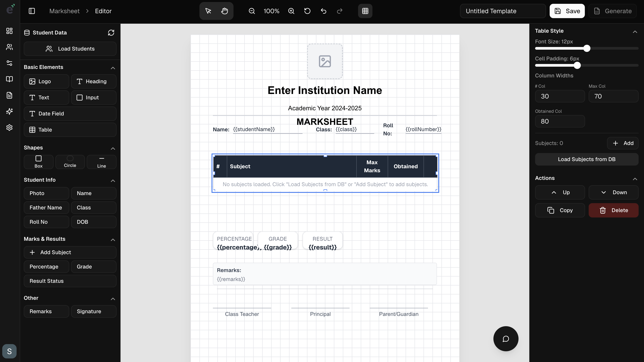
Task: Toggle the grid view icon in toolbar
Action: [x=365, y=11]
